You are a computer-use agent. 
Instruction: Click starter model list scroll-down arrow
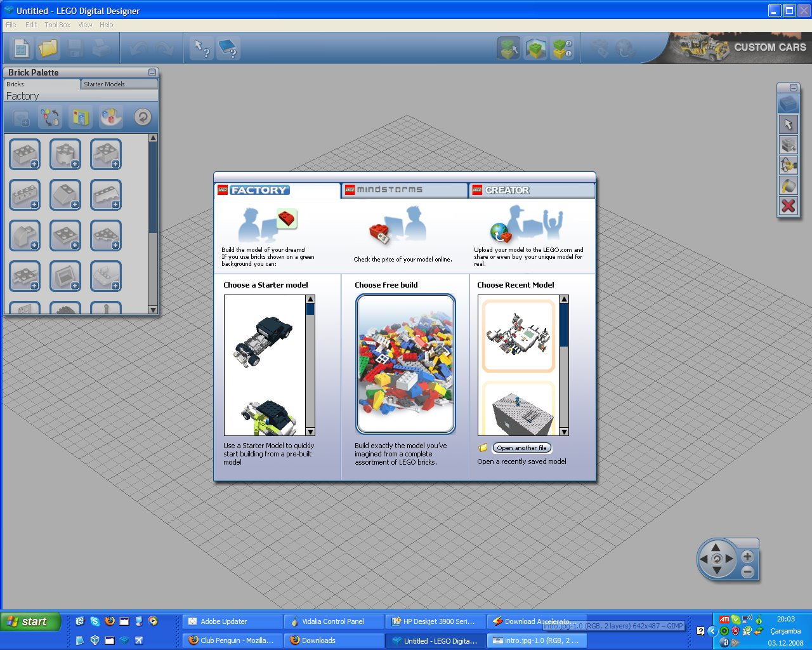pyautogui.click(x=310, y=431)
